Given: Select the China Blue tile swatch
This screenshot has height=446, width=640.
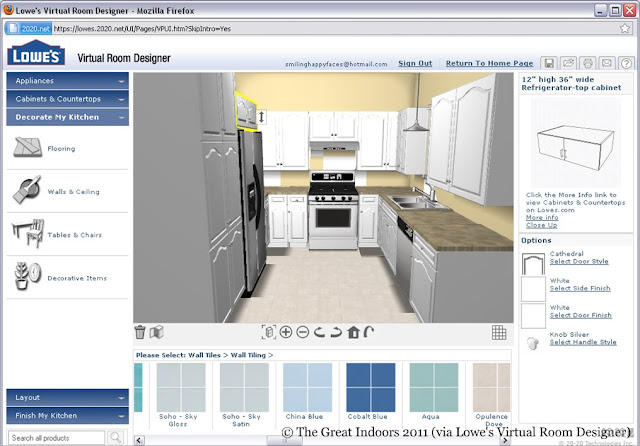Looking at the screenshot, I should click(x=307, y=387).
